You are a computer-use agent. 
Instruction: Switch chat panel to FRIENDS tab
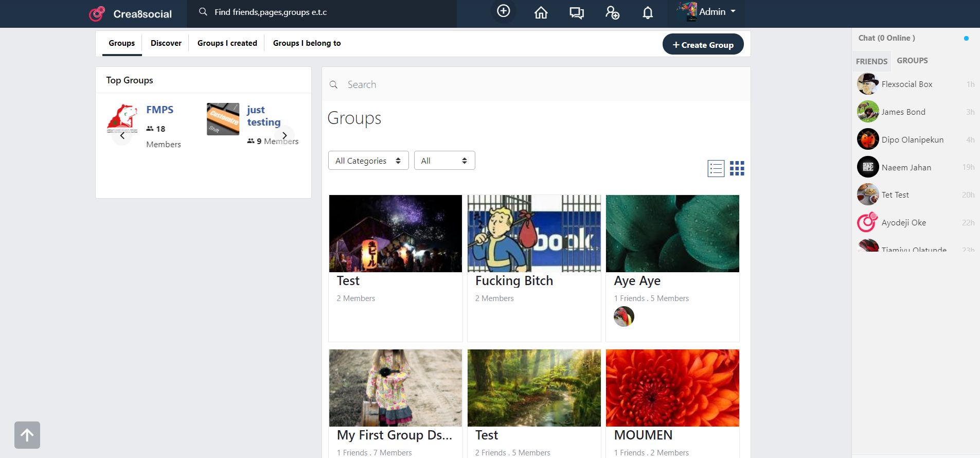coord(871,61)
